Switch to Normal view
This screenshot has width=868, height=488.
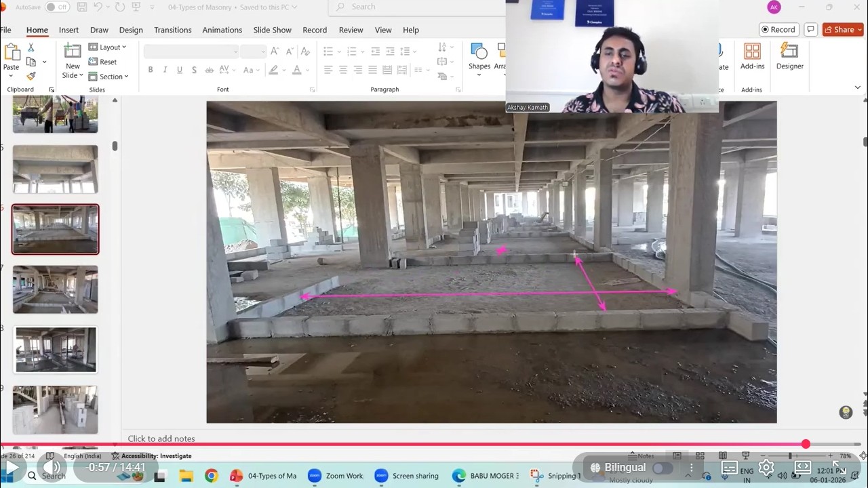coord(677,456)
